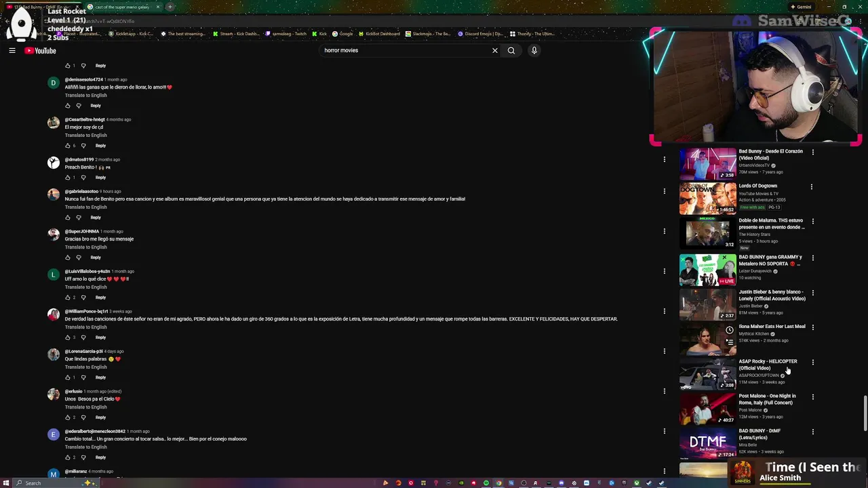The height and width of the screenshot is (488, 868).
Task: Dislike the 'Que lindas palabras' comment
Action: 83,378
